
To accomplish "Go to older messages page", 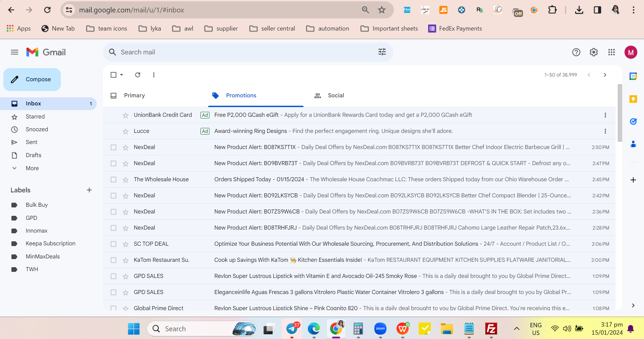I will pyautogui.click(x=605, y=75).
